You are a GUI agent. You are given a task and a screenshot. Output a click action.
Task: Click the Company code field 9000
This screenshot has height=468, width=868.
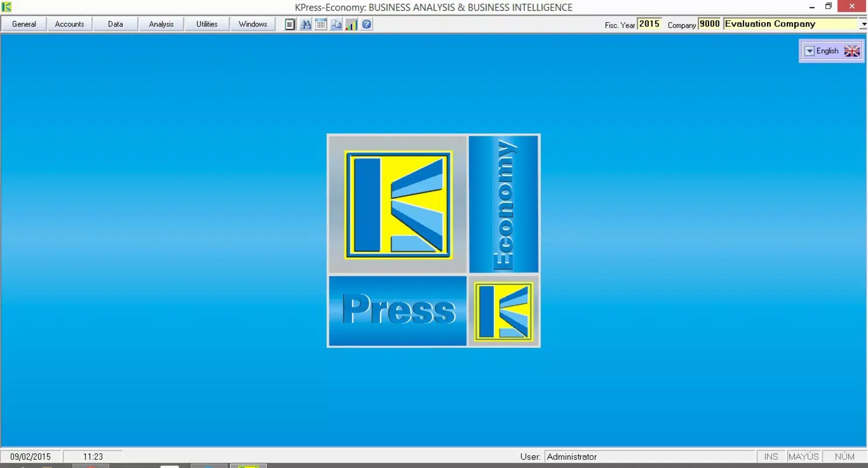tap(710, 24)
